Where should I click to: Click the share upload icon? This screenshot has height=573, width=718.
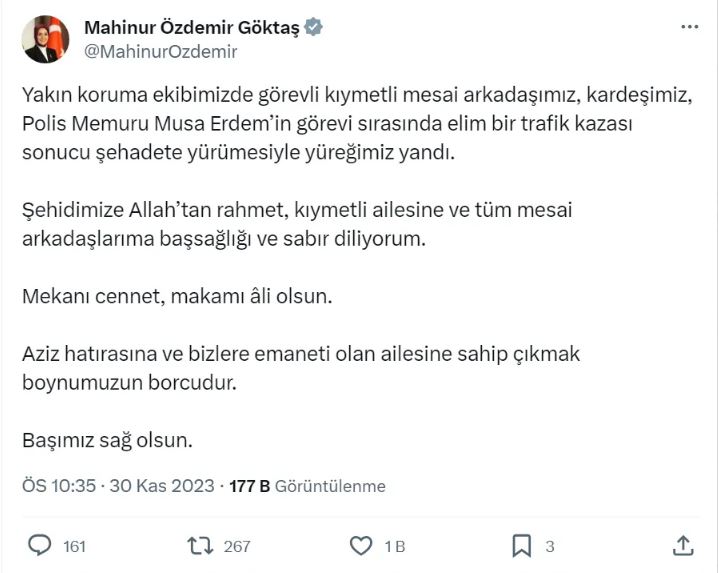[x=684, y=546]
